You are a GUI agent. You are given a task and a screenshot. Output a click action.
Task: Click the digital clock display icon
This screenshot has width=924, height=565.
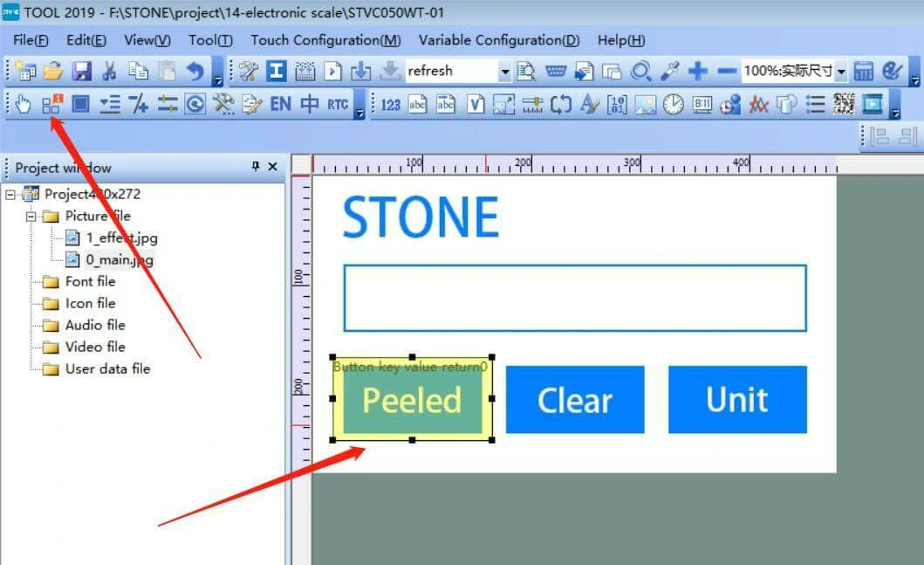(x=702, y=105)
